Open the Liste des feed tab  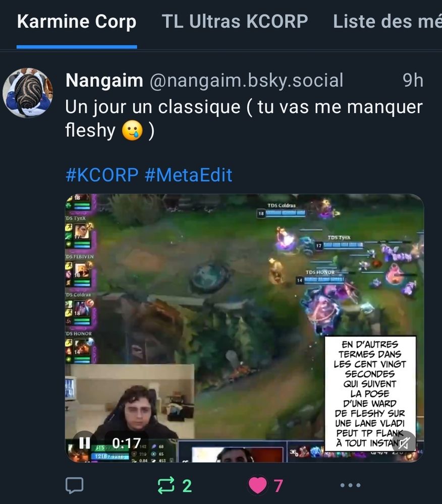pos(388,22)
